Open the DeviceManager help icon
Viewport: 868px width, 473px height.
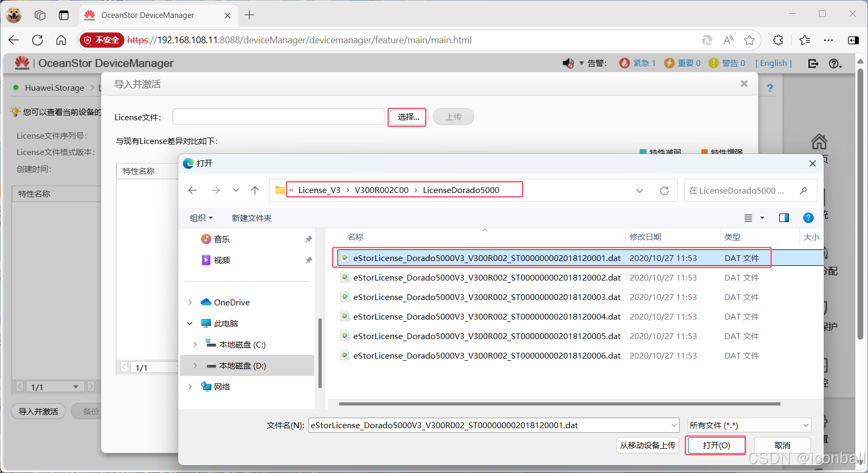[834, 63]
